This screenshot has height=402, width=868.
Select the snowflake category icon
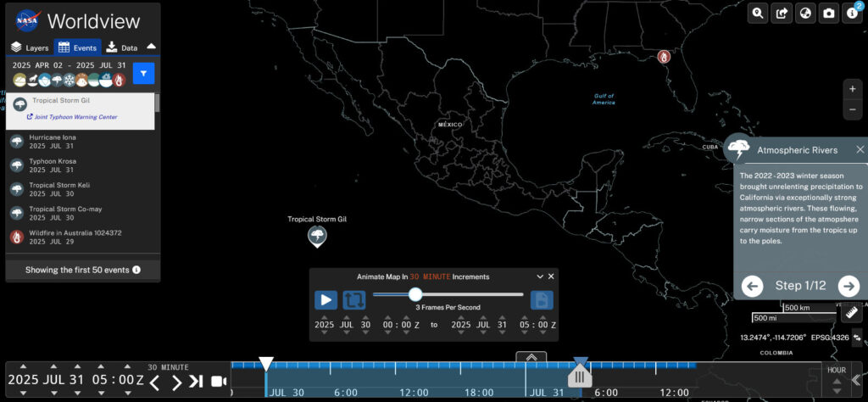[70, 81]
